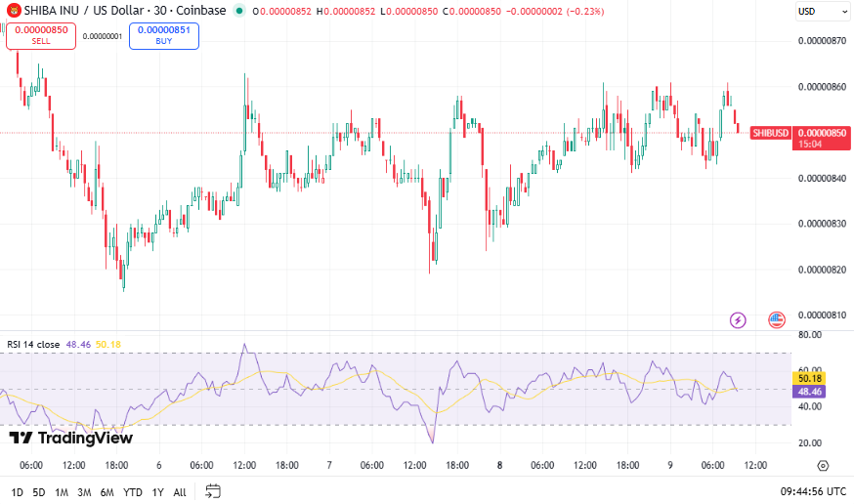Image resolution: width=854 pixels, height=504 pixels.
Task: Click the current price tag 0.00000850 15:04
Action: [822, 139]
